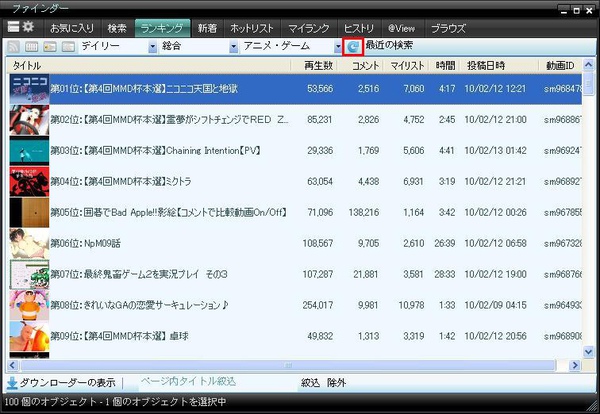Click thumbnail of 第02位 霊夢がシフトチェンジ video

[29, 120]
